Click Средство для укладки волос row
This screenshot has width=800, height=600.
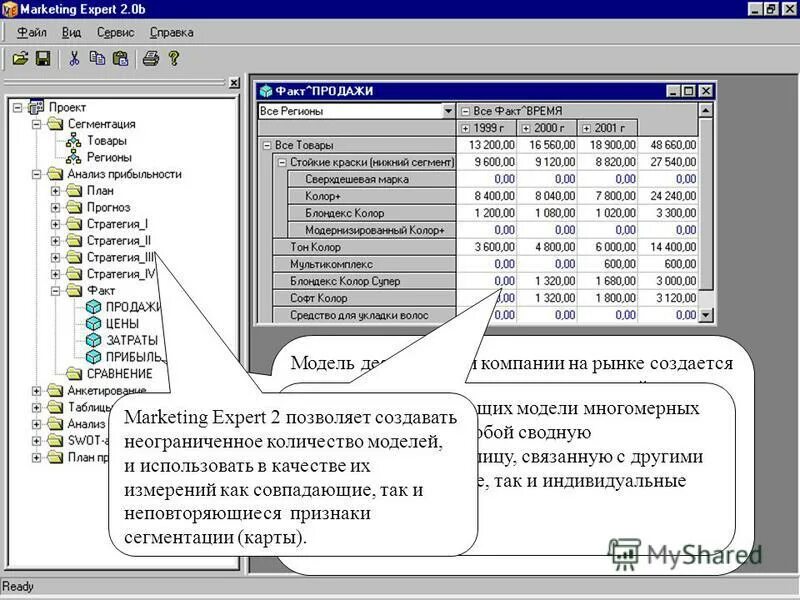click(x=364, y=315)
